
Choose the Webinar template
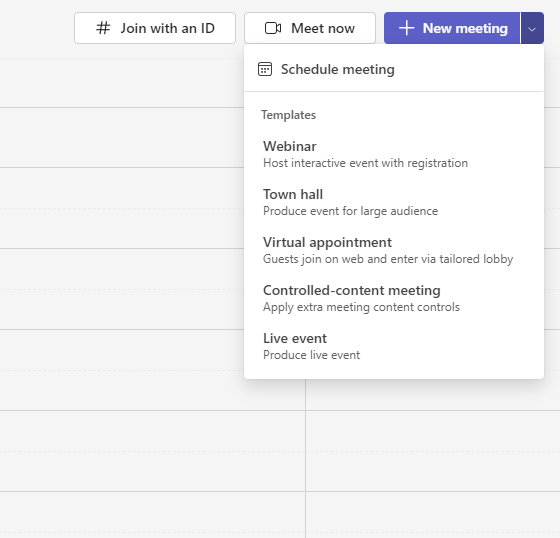click(x=394, y=154)
